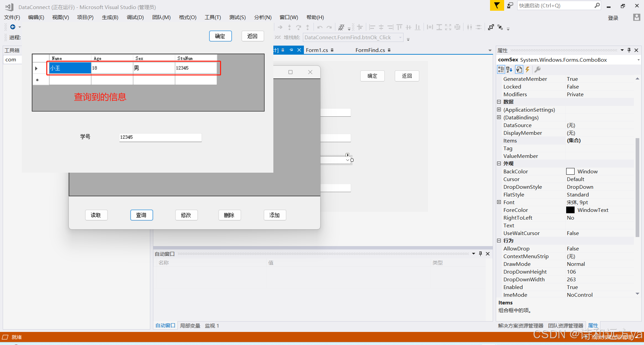Click the 修改 button
Image resolution: width=644 pixels, height=345 pixels.
tap(186, 215)
